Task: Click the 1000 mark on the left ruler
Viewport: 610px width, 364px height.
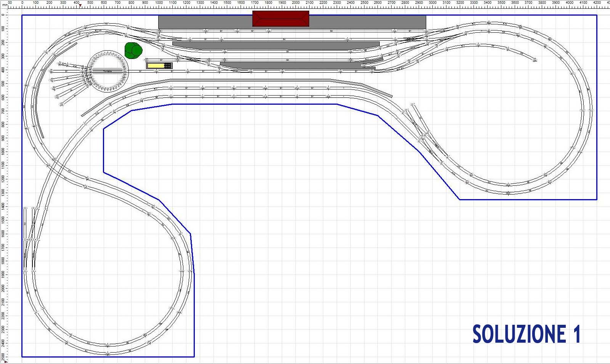Action: pos(3,152)
